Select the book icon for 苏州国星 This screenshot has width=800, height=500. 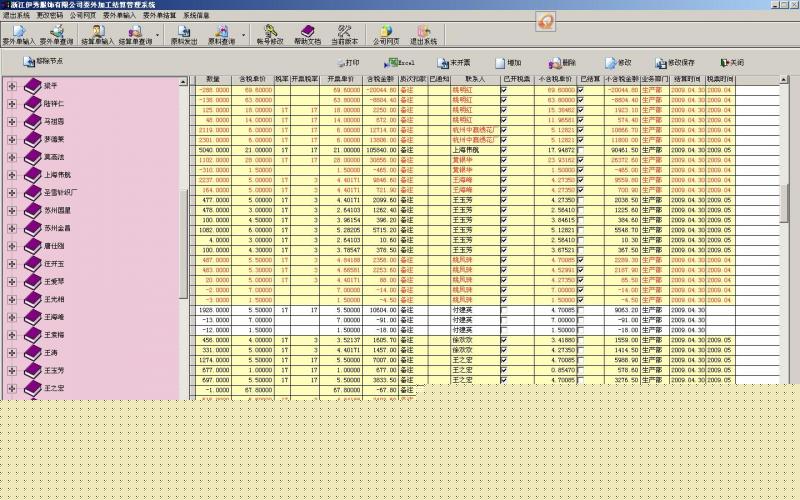pos(33,210)
